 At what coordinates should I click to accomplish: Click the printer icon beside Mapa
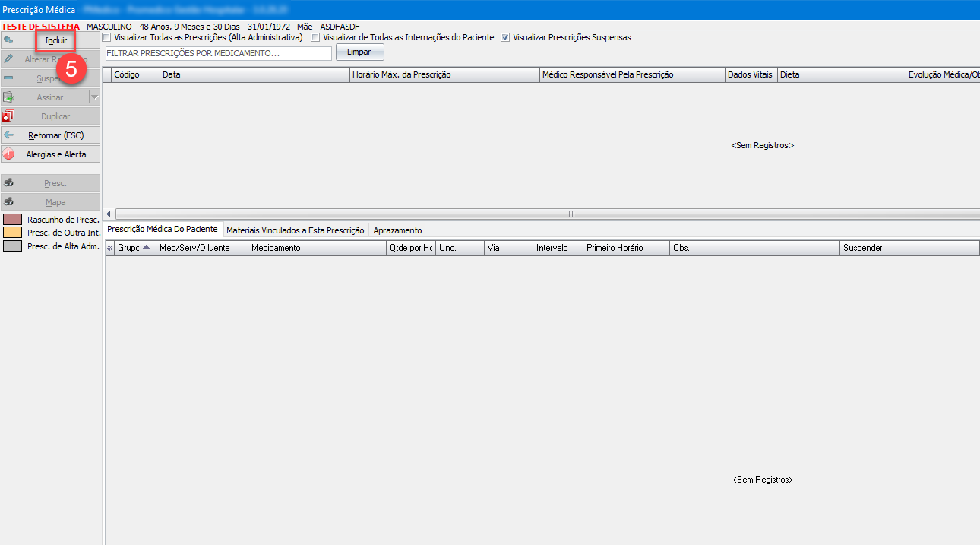tap(8, 202)
